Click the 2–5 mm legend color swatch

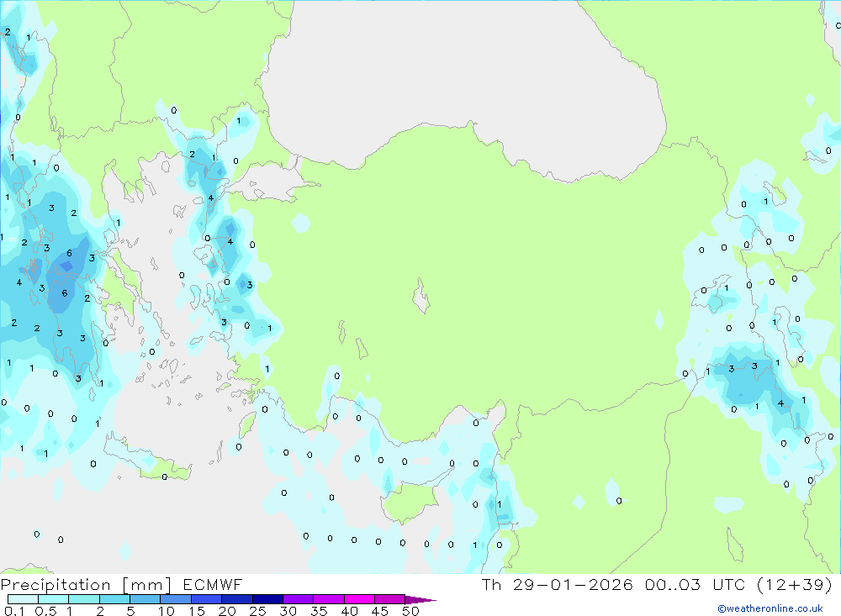(x=114, y=599)
